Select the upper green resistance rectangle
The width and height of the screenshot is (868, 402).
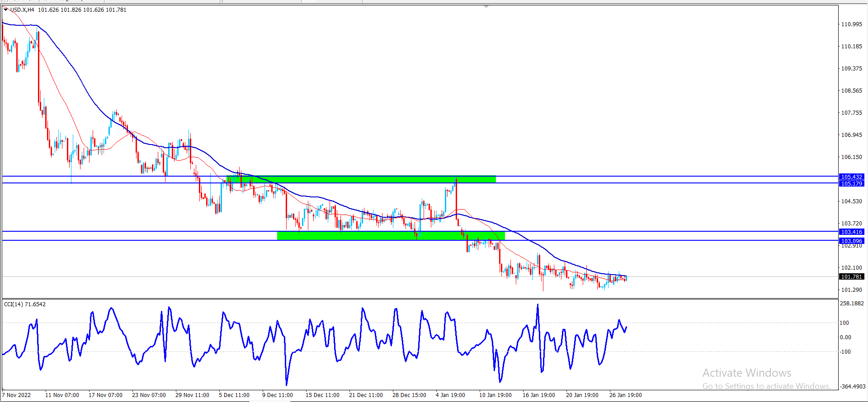point(361,179)
